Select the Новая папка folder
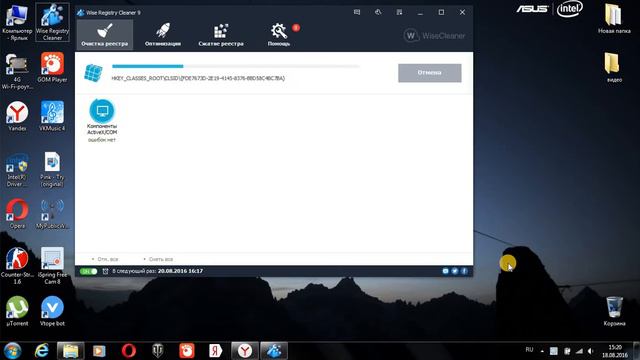This screenshot has width=640, height=360. (x=613, y=18)
